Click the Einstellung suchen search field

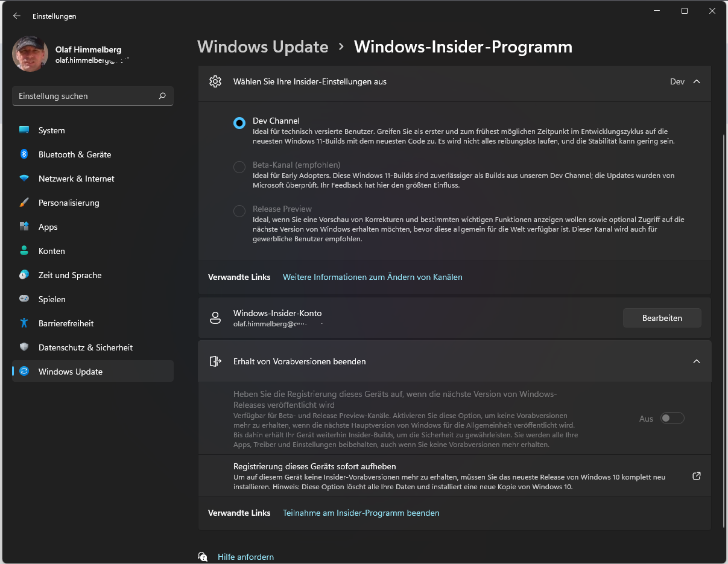tap(84, 96)
